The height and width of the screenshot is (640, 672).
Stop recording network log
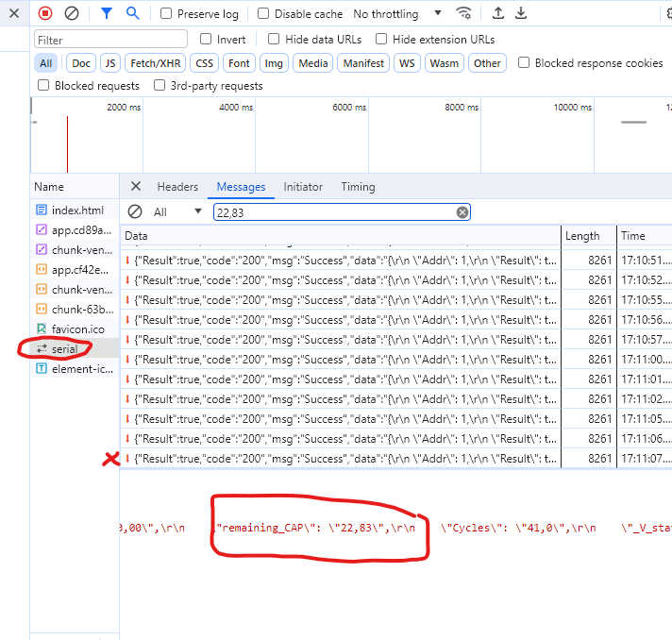45,13
